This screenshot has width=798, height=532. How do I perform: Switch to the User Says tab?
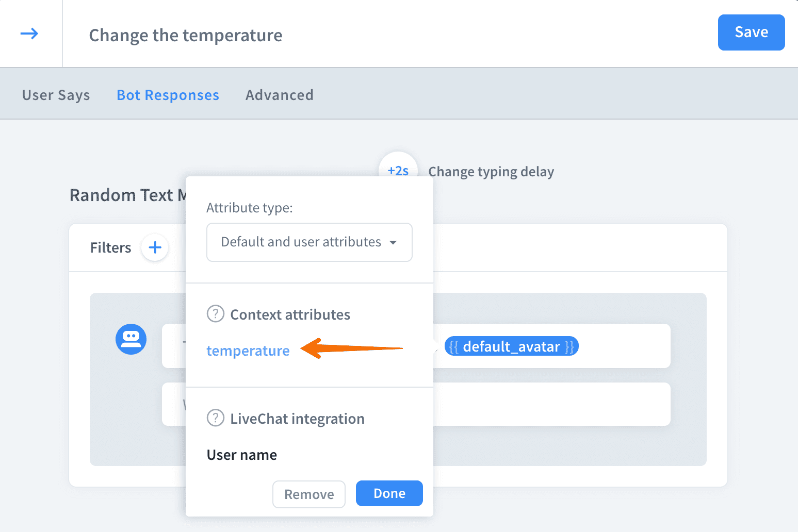(x=56, y=95)
